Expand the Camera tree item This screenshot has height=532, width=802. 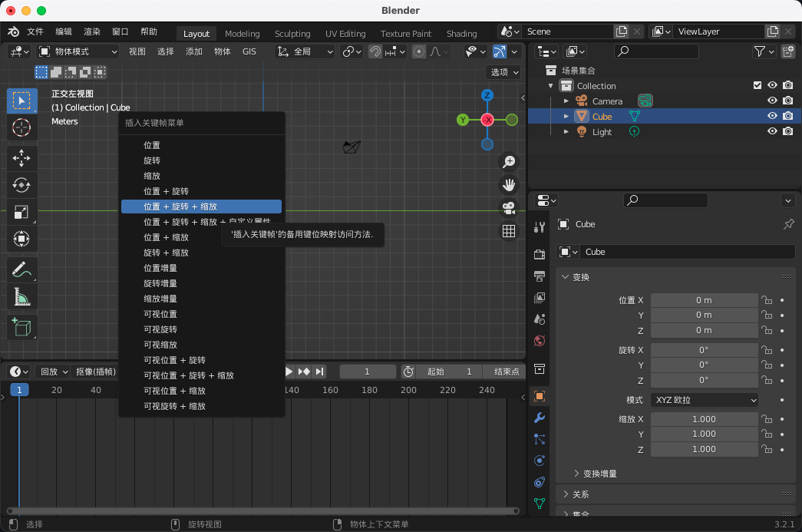566,101
